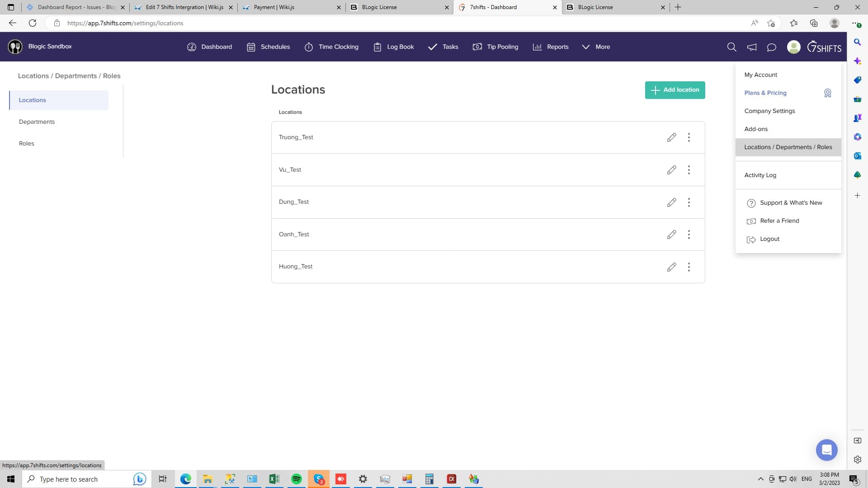Click the edit pencil for Truong_Test
This screenshot has height=488, width=868.
coord(671,137)
